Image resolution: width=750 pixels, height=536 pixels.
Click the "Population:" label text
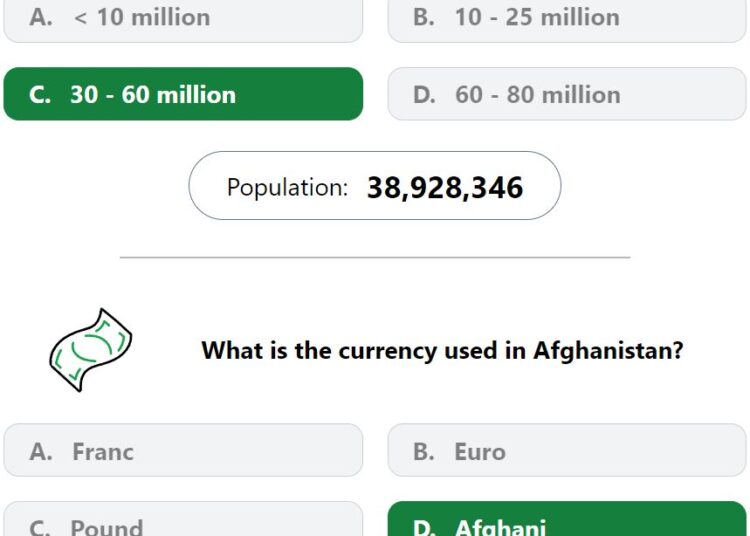coord(287,187)
